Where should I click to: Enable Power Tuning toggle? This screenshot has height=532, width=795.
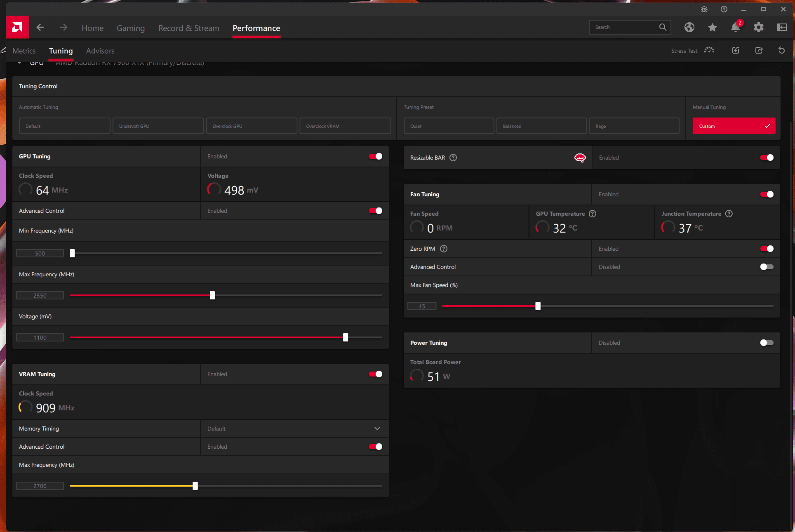767,343
